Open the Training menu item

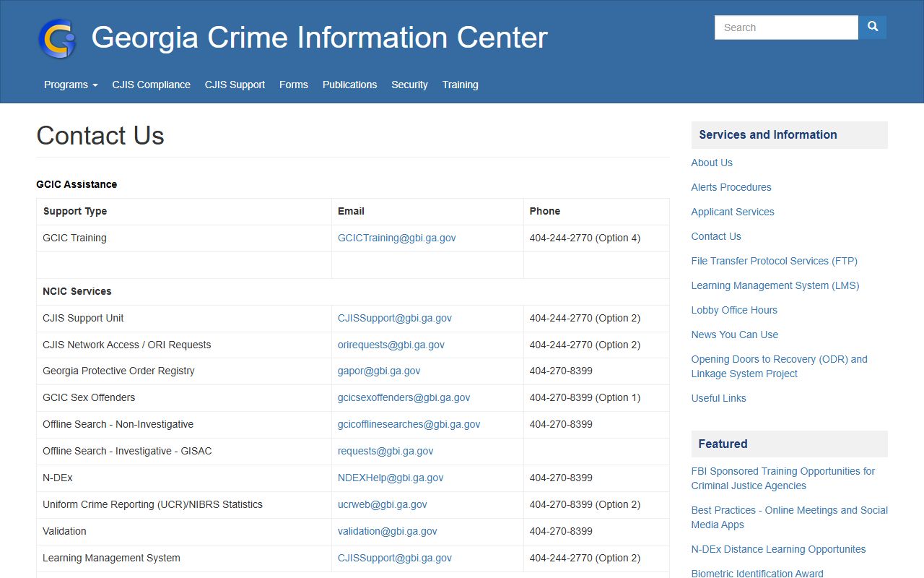click(461, 85)
